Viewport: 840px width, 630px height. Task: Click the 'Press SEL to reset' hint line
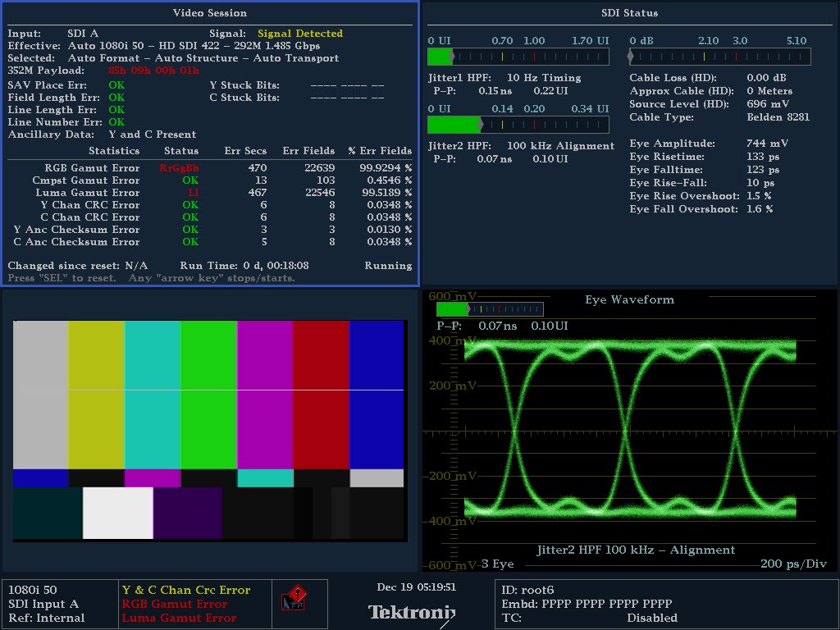152,278
